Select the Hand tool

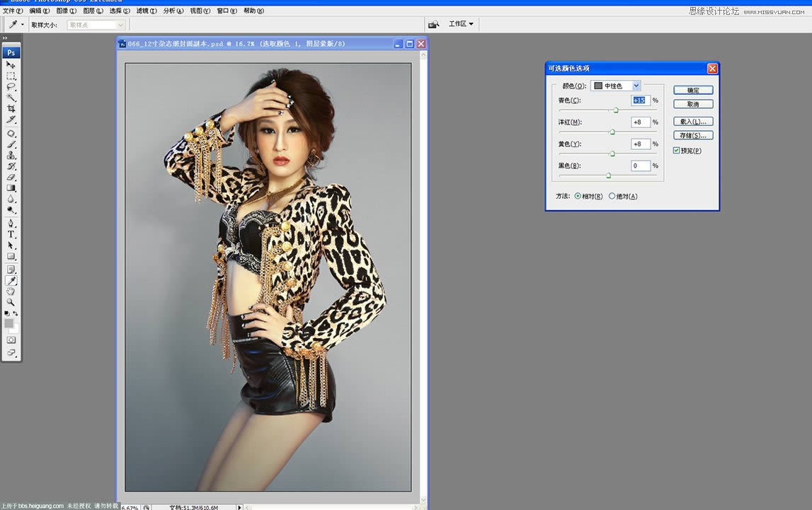pyautogui.click(x=11, y=291)
